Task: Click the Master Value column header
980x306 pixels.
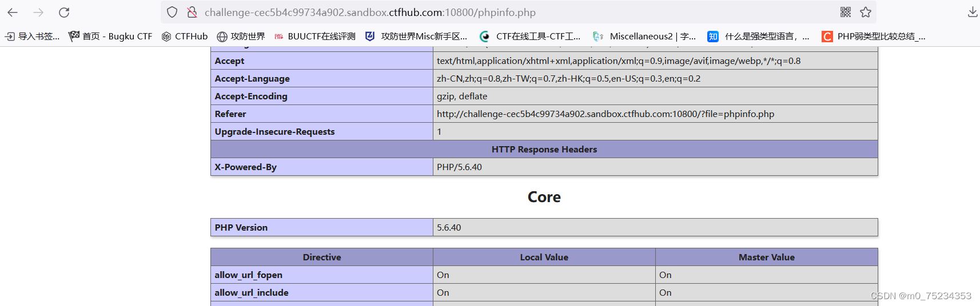Action: 767,257
